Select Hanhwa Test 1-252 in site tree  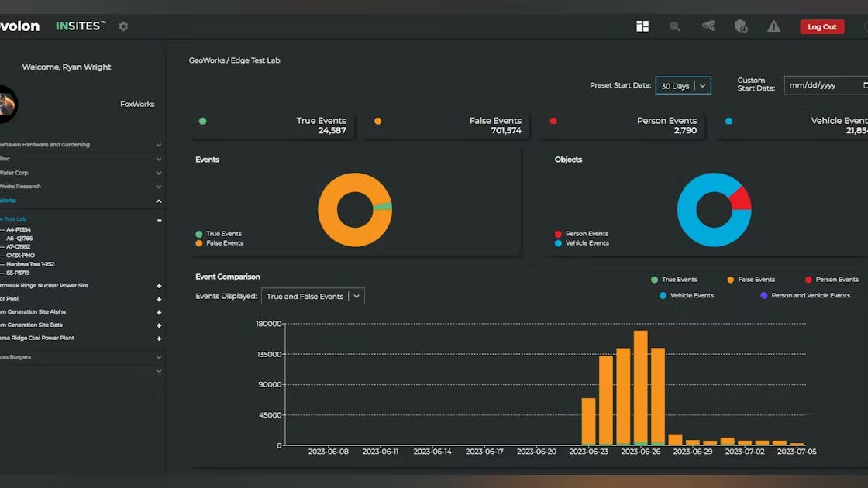pyautogui.click(x=30, y=264)
